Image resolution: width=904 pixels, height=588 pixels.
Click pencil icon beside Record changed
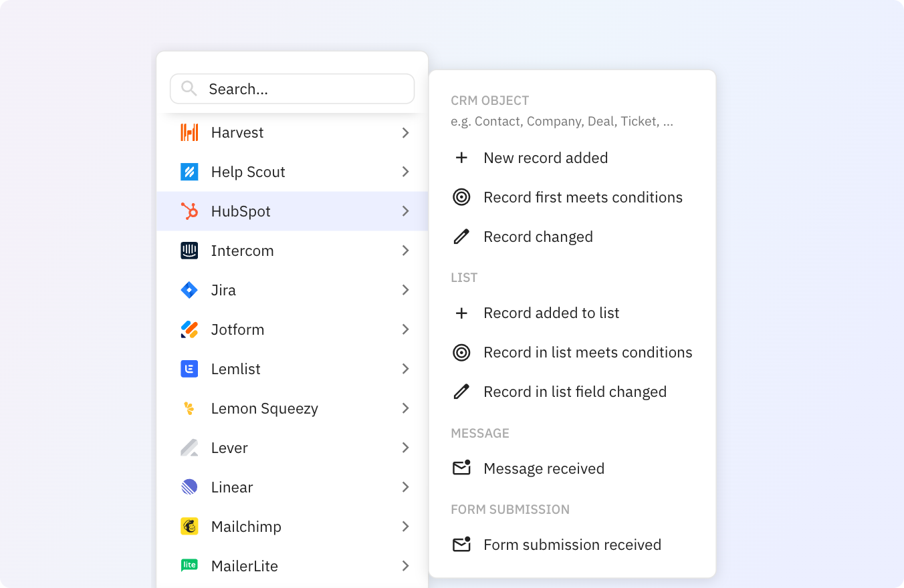click(x=461, y=237)
